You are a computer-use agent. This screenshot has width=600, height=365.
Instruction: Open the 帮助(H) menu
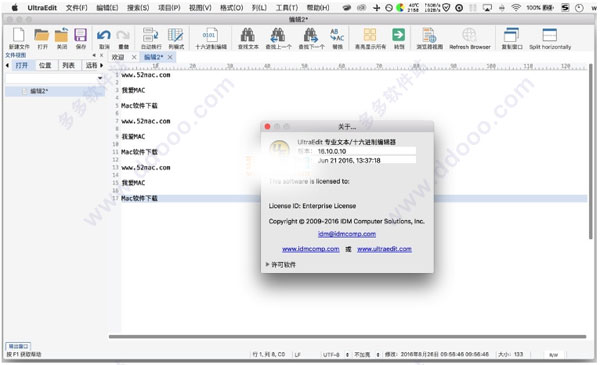click(x=318, y=8)
